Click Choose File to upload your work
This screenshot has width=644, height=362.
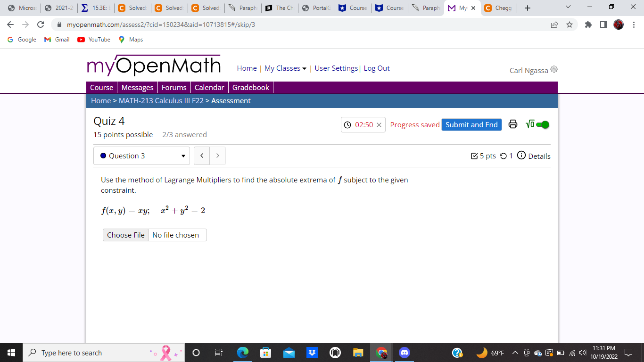(125, 235)
